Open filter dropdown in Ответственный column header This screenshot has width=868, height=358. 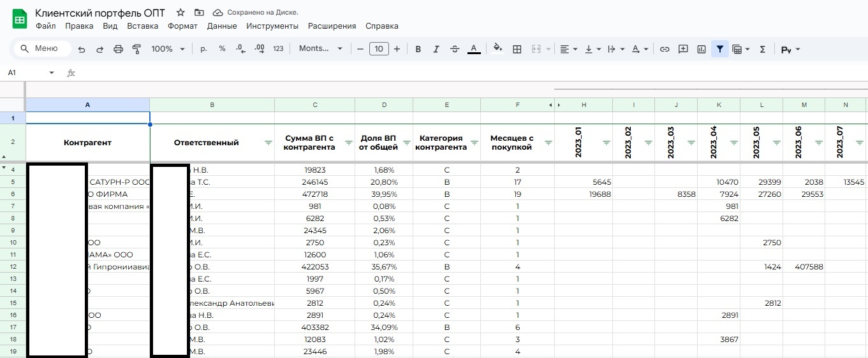click(x=268, y=143)
